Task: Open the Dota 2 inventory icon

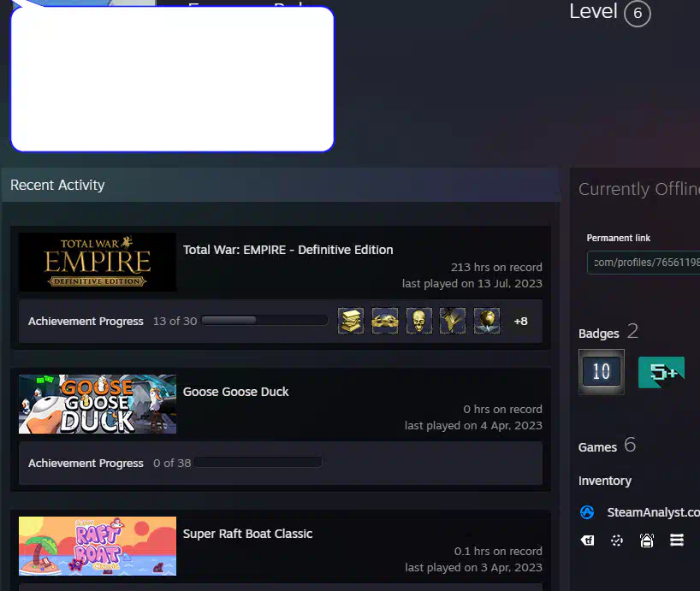Action: pos(617,541)
